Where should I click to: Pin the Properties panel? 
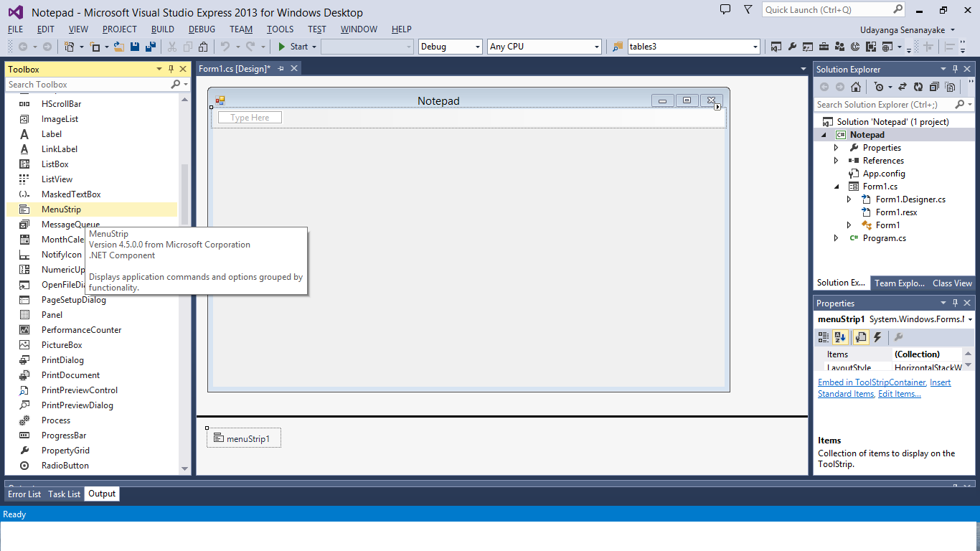[955, 303]
